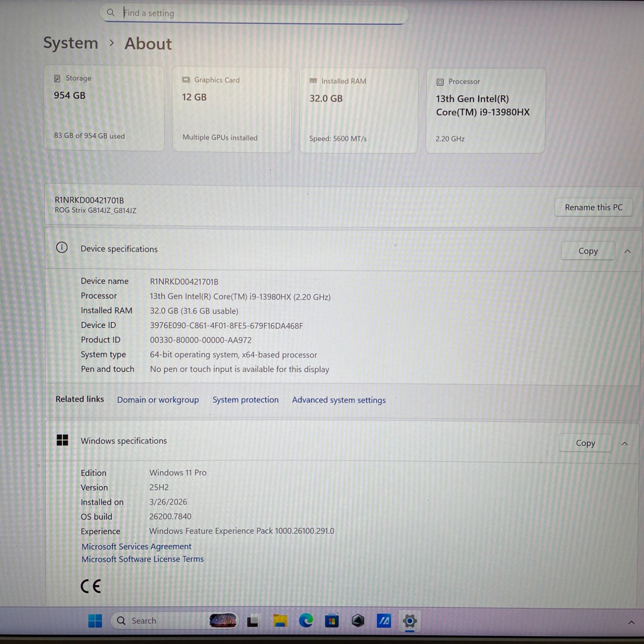Navigate to System in the breadcrumb

click(70, 43)
